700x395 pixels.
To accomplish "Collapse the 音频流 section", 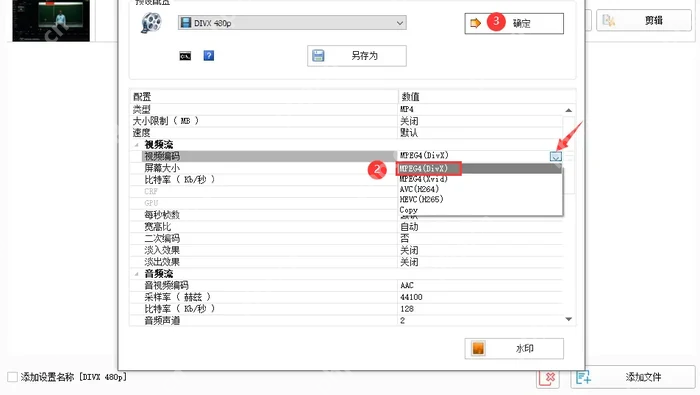I will point(137,274).
